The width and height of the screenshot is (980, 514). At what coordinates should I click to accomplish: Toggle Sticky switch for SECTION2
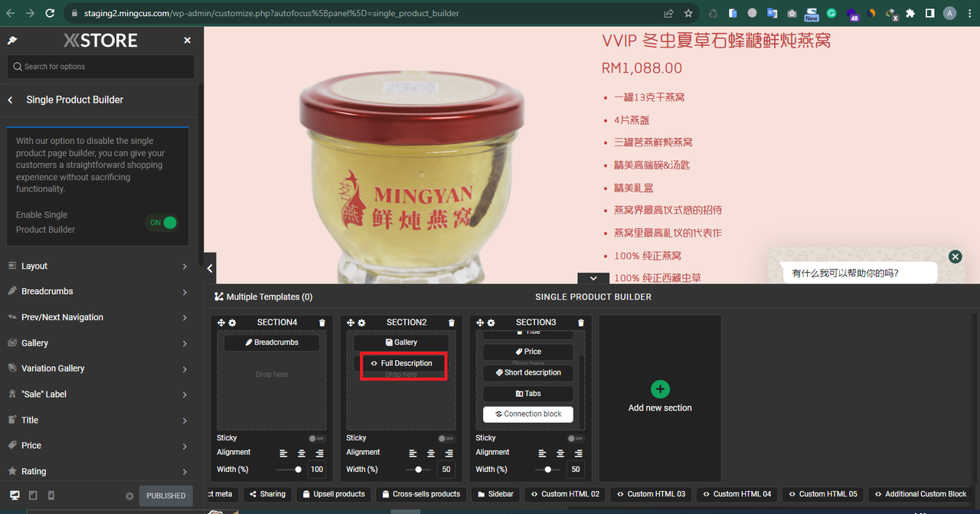tap(446, 439)
